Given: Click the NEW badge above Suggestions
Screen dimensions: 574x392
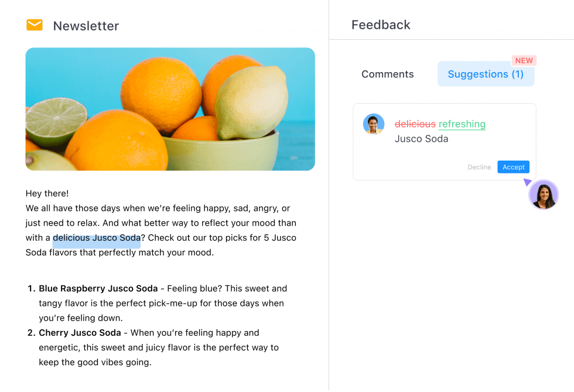Looking at the screenshot, I should click(524, 60).
